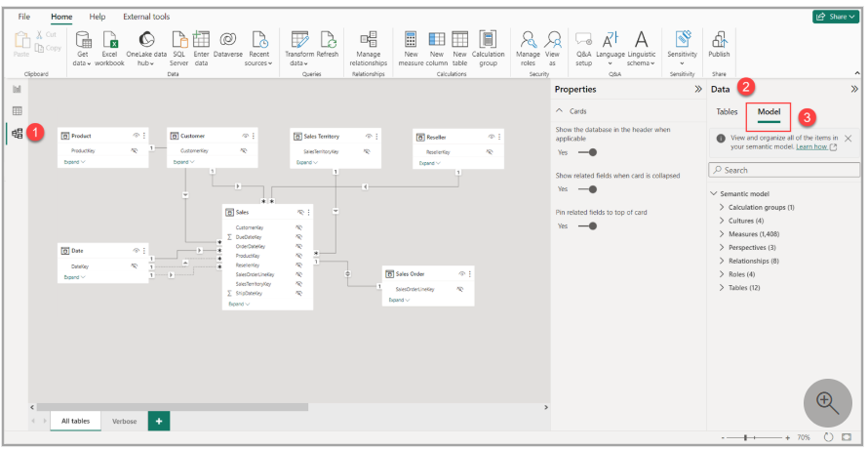Click the View as roles icon
Image resolution: width=868 pixels, height=449 pixels.
pyautogui.click(x=552, y=39)
